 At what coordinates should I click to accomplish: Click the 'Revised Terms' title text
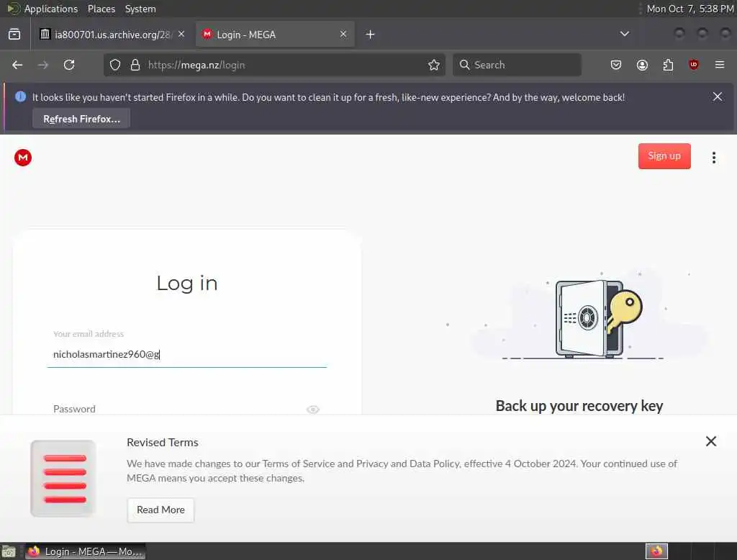click(x=163, y=443)
